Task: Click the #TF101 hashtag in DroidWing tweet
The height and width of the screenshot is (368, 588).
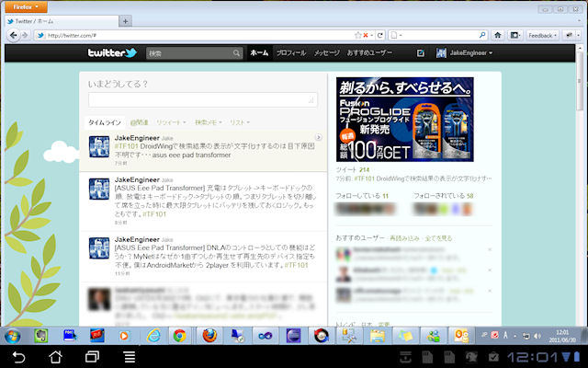Action: click(127, 146)
